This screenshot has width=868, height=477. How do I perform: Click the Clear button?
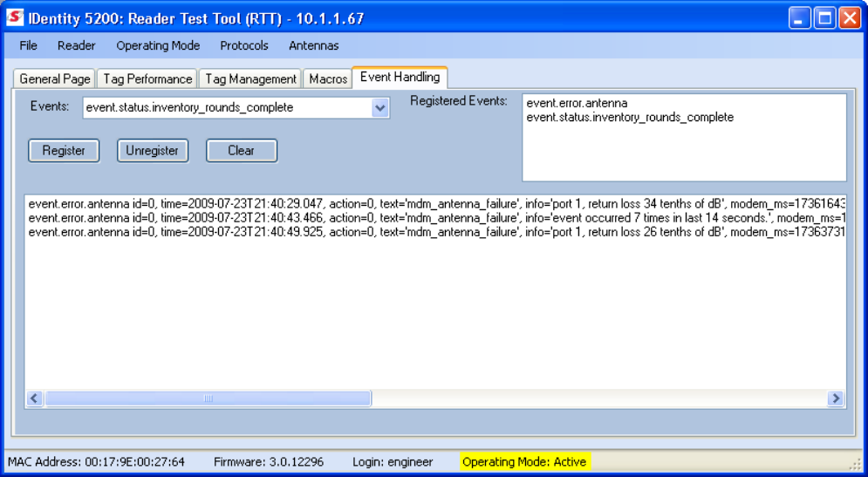coord(242,151)
